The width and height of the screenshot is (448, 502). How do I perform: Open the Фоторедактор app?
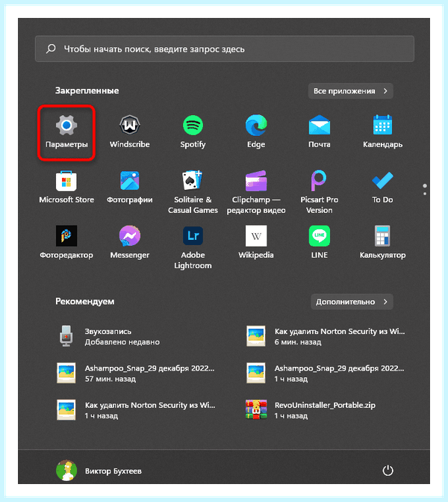(x=66, y=243)
